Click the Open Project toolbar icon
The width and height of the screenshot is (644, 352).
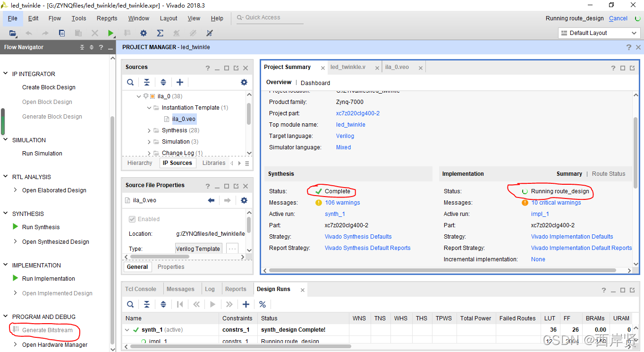(13, 33)
